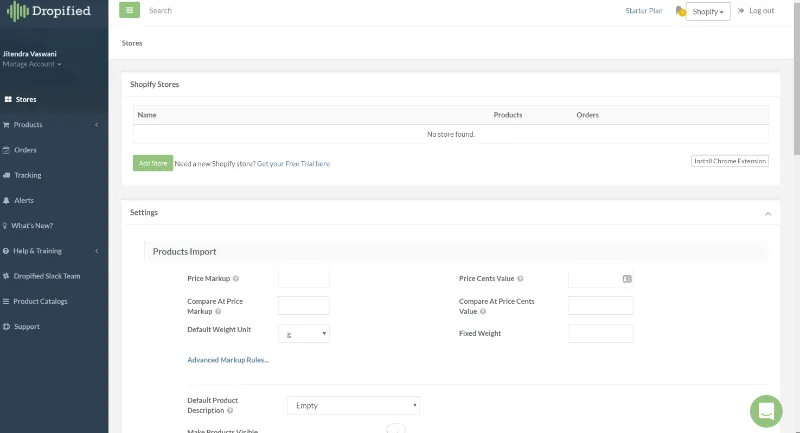Click the page vertical scrollbar
Screen dimensions: 800x433
(796, 77)
